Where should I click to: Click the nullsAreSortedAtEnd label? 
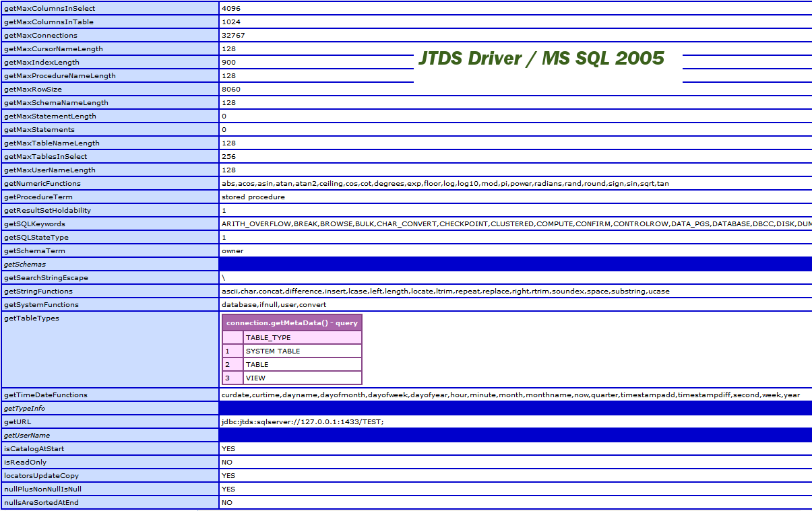[42, 503]
